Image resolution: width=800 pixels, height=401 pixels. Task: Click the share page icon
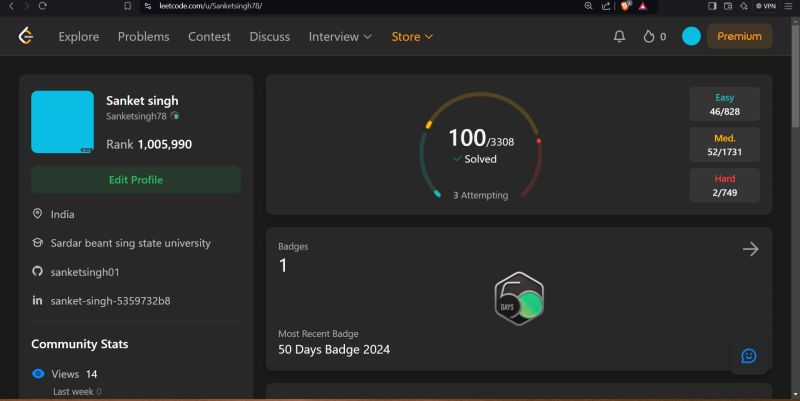(x=606, y=6)
